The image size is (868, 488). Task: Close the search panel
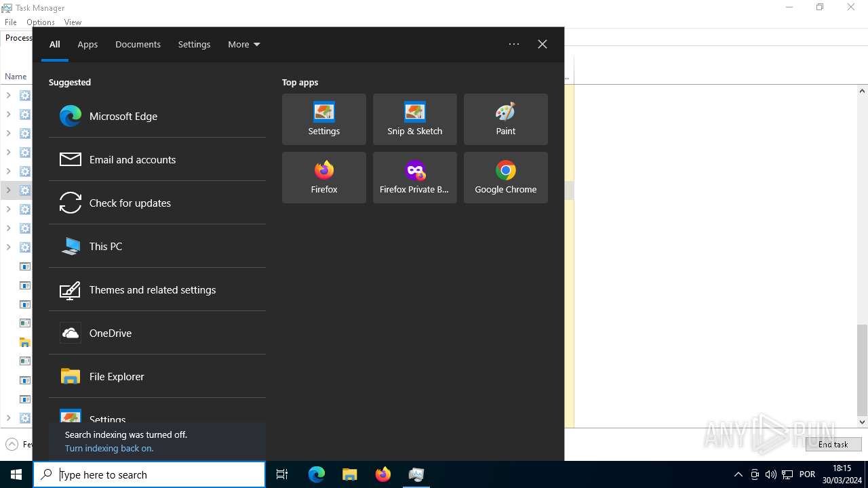(x=542, y=44)
